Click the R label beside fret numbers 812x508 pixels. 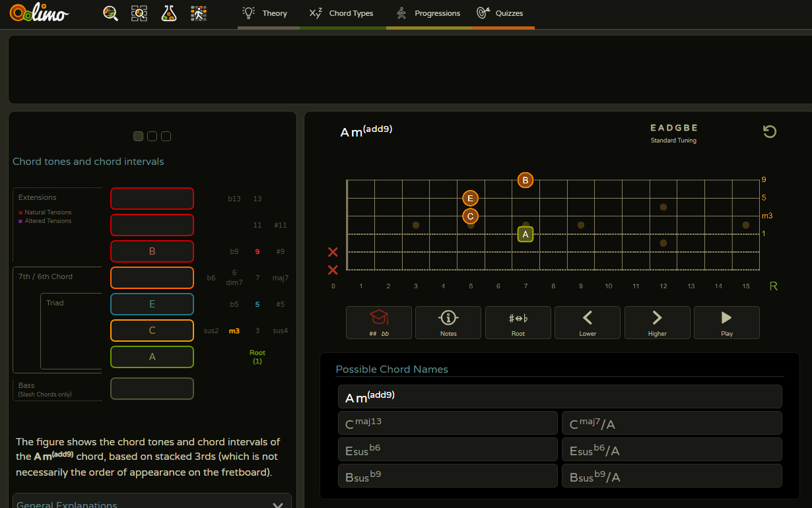773,286
